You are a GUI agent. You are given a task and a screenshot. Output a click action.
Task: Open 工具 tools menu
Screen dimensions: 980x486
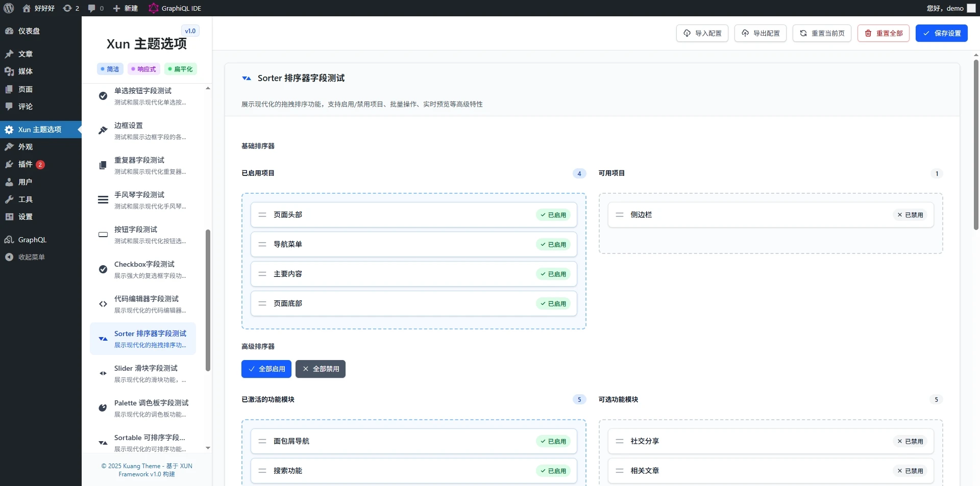click(41, 199)
